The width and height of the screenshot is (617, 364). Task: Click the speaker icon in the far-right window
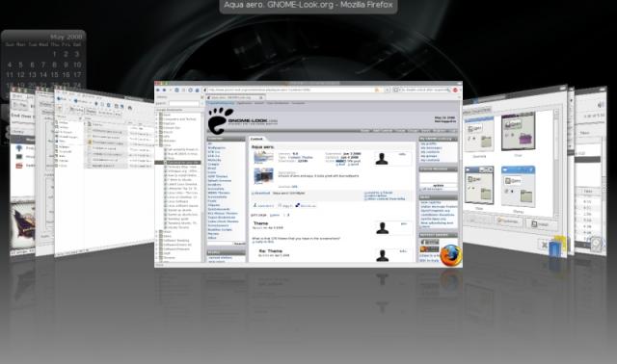coord(601,104)
